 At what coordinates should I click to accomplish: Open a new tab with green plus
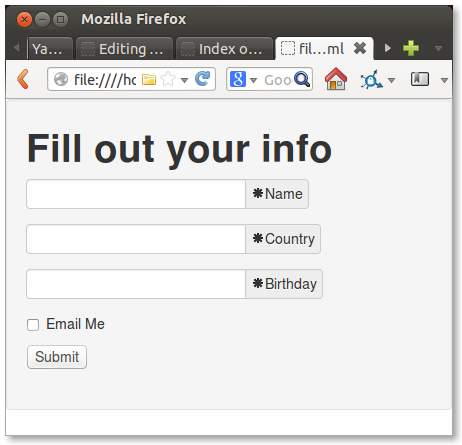point(411,48)
